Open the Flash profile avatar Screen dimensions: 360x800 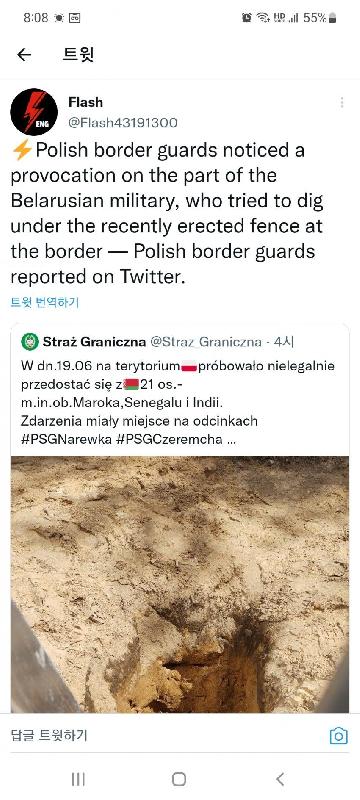pyautogui.click(x=34, y=112)
